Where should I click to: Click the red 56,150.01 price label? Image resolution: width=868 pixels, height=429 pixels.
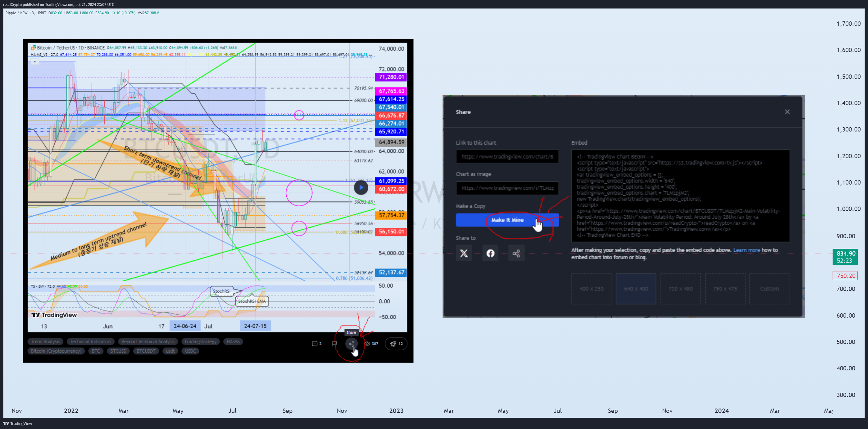point(391,232)
